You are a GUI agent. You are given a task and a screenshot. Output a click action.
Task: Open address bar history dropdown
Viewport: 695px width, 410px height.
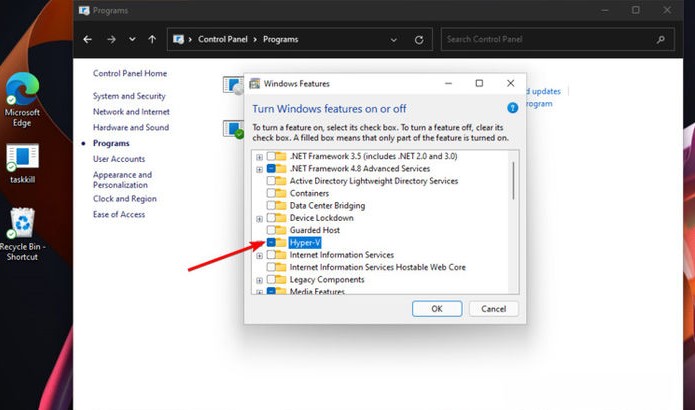coord(393,40)
